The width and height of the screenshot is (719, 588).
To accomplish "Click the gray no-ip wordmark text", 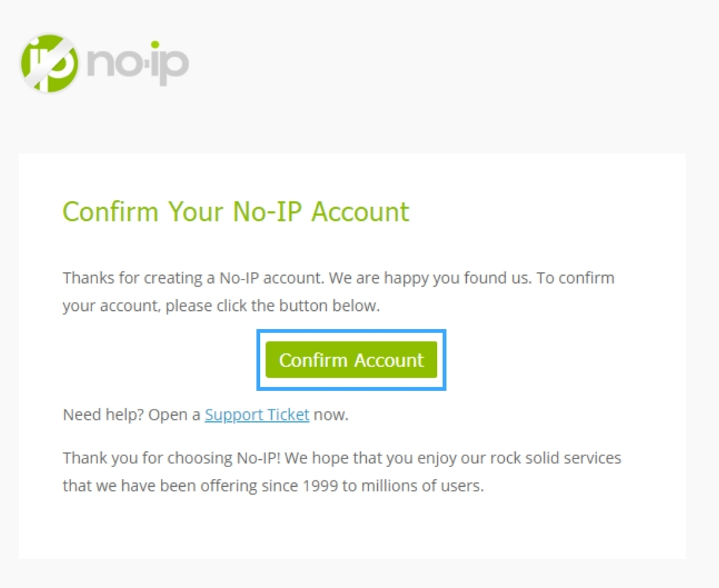I will pos(139,64).
